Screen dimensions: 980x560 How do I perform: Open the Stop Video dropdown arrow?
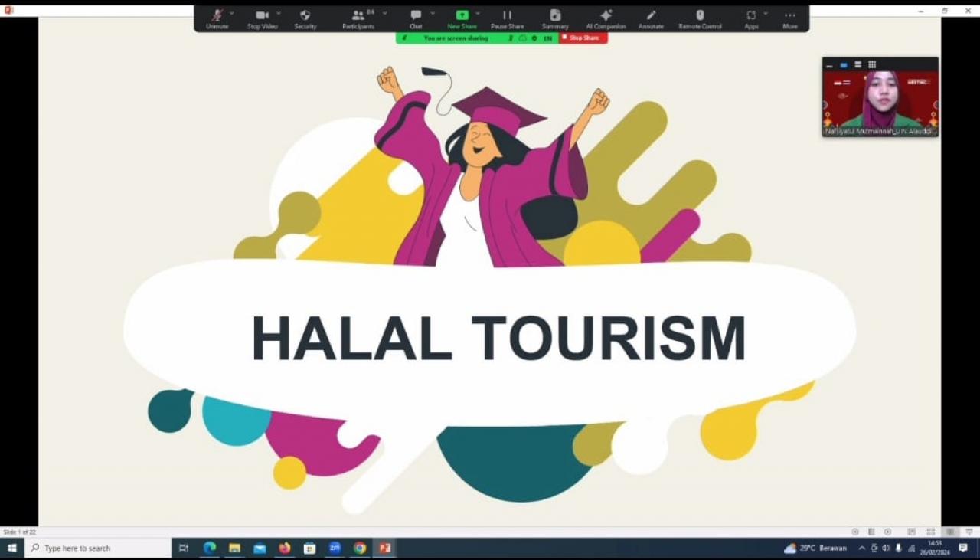[277, 14]
